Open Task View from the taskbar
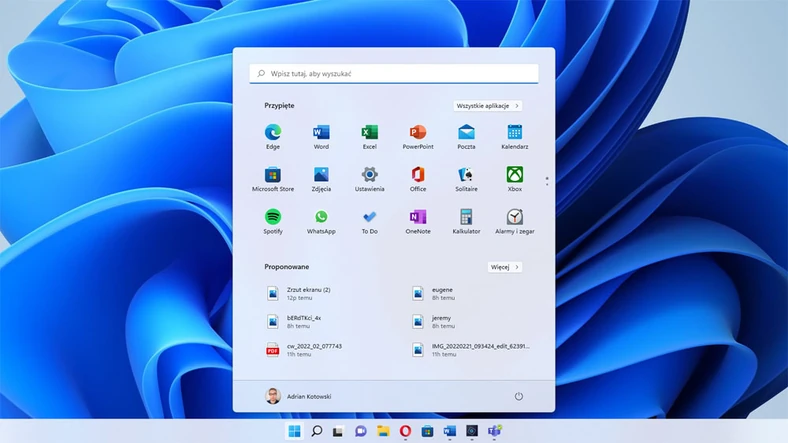Screen dimensions: 788x443 click(x=338, y=431)
